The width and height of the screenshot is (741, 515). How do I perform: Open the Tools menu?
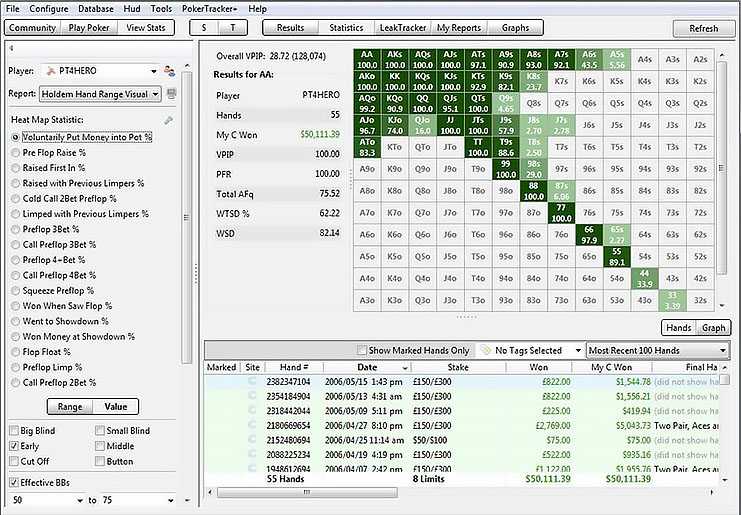tap(161, 9)
